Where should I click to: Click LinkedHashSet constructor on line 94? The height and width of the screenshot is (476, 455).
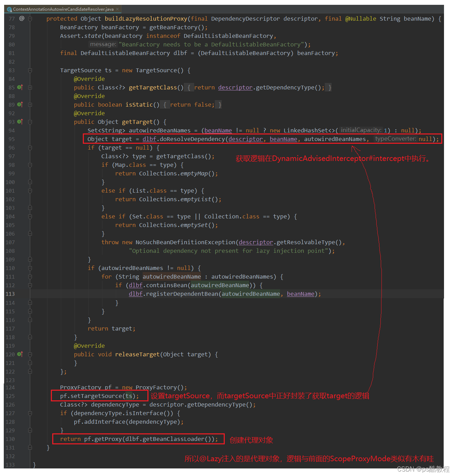(x=306, y=130)
